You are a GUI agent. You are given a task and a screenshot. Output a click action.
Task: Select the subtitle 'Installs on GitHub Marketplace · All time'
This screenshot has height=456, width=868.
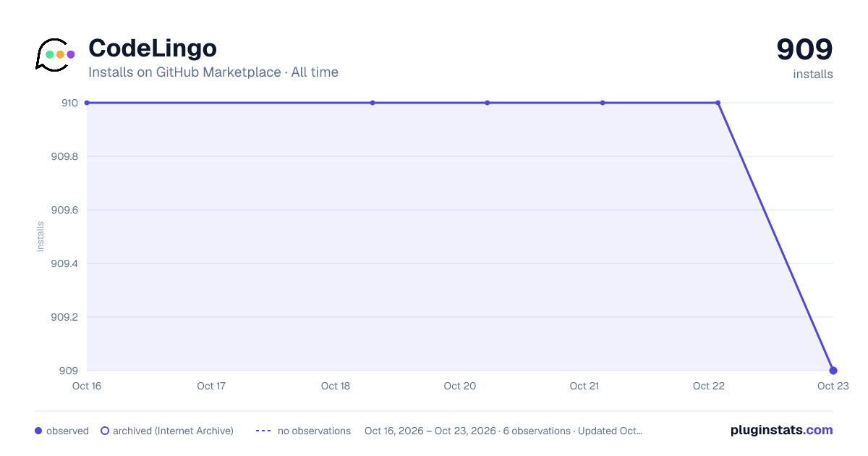[x=213, y=72]
